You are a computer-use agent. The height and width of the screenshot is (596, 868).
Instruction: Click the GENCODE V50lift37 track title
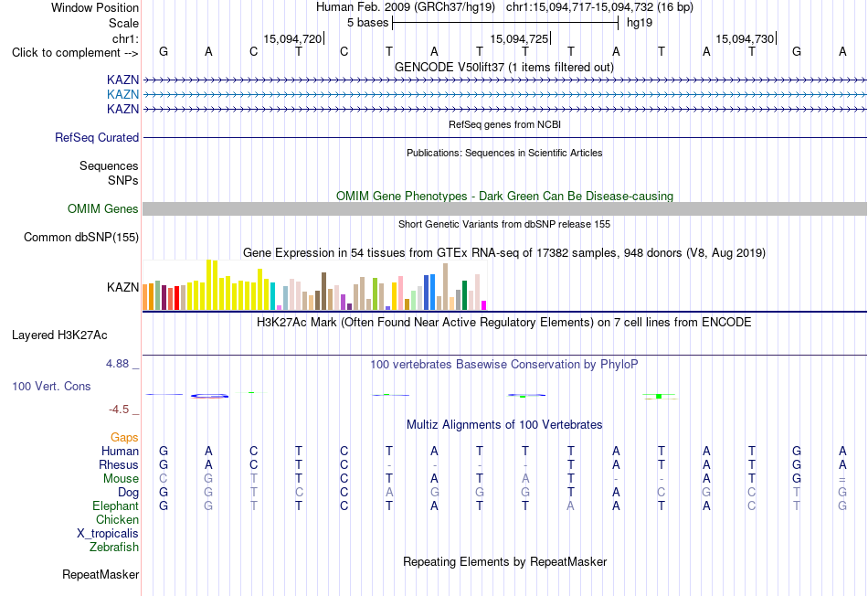pos(504,67)
